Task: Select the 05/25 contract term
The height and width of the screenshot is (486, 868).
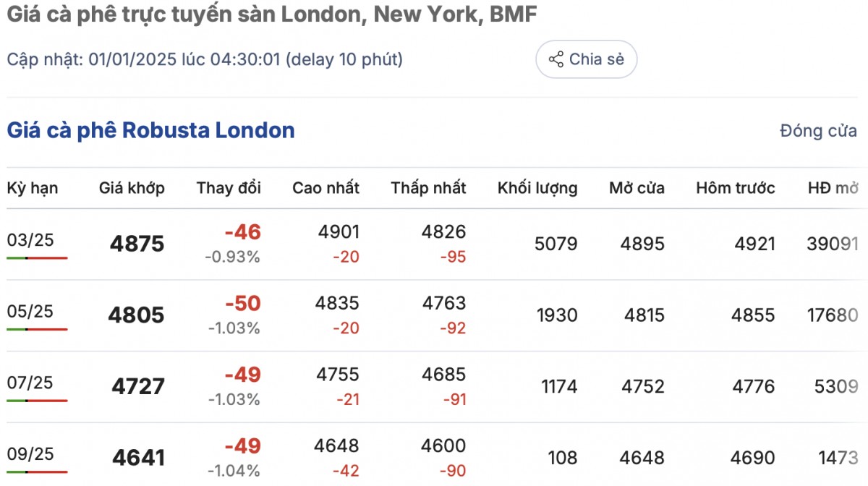Action: coord(30,311)
